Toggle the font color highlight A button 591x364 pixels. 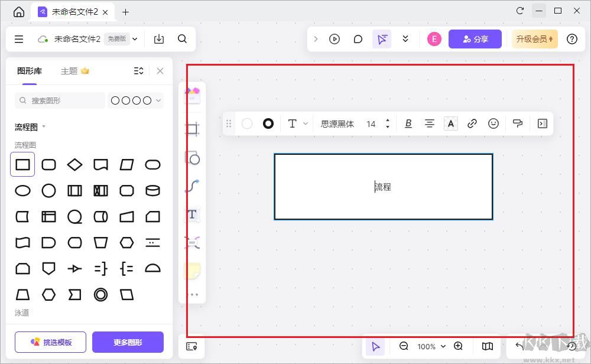[x=451, y=123]
